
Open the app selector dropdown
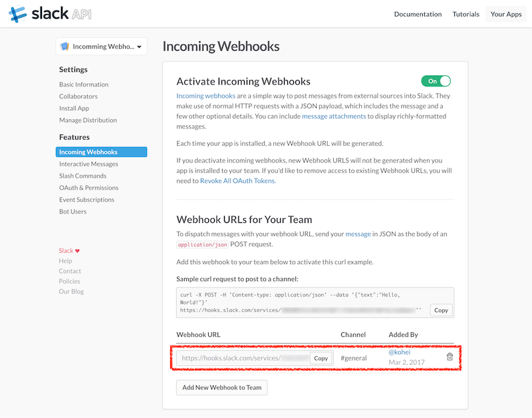click(x=139, y=47)
